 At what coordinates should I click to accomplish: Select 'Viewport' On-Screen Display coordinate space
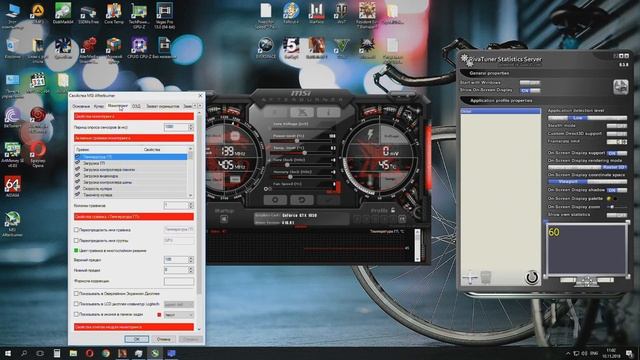coord(568,182)
